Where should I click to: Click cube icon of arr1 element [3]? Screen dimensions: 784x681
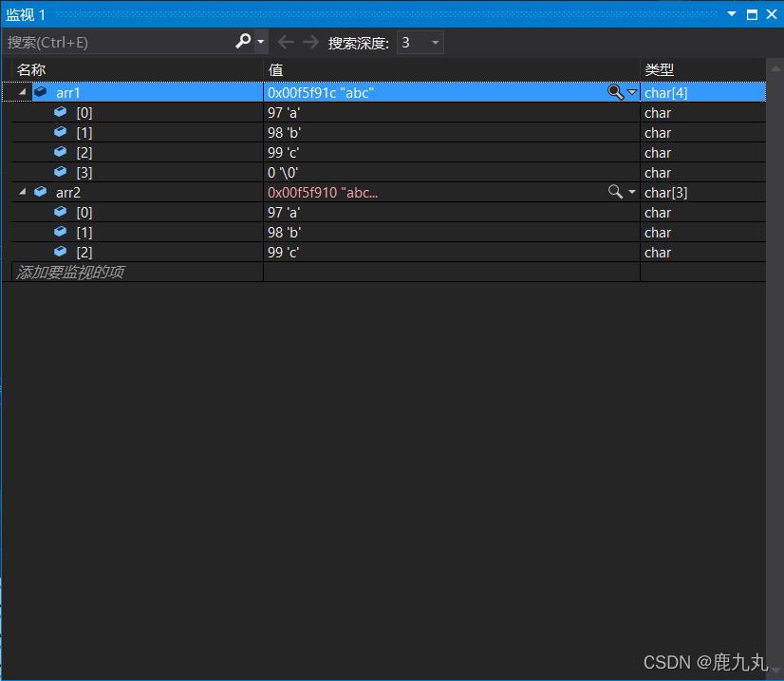(x=61, y=172)
